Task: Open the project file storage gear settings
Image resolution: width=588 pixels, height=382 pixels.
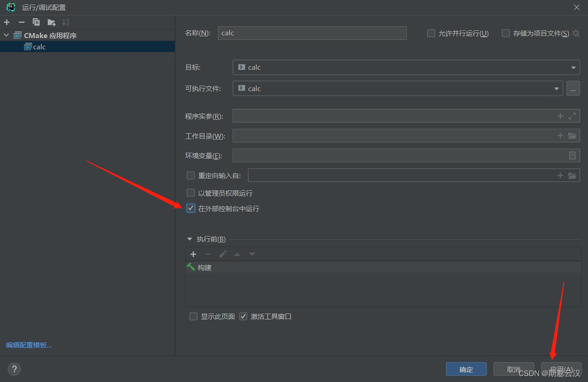Action: click(x=576, y=33)
